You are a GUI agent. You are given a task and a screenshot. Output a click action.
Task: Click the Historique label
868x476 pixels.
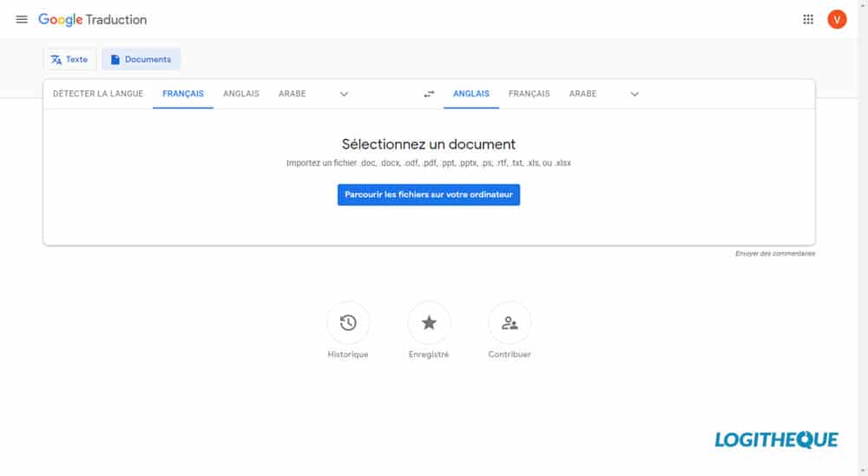(348, 354)
